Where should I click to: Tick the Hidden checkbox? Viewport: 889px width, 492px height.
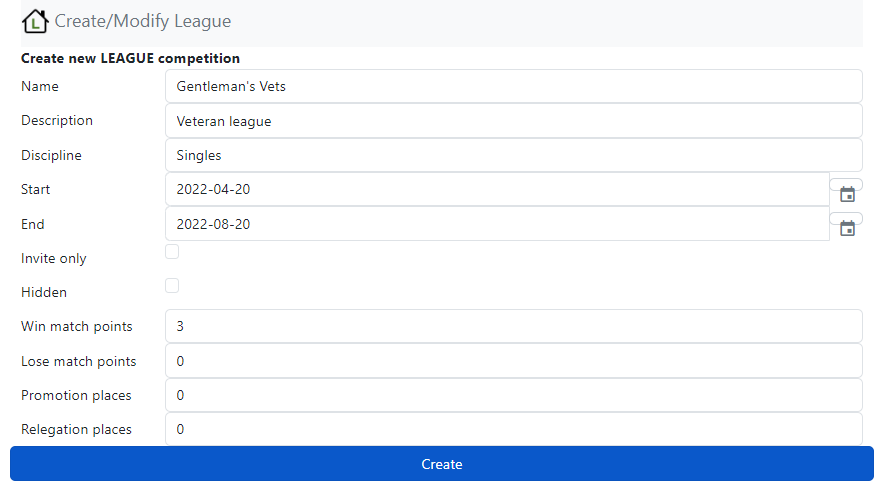172,286
